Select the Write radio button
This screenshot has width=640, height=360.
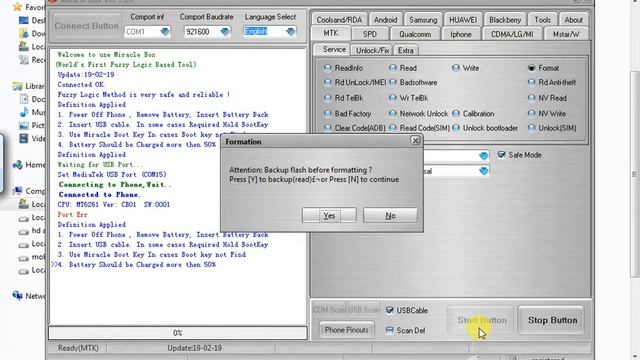coord(456,68)
